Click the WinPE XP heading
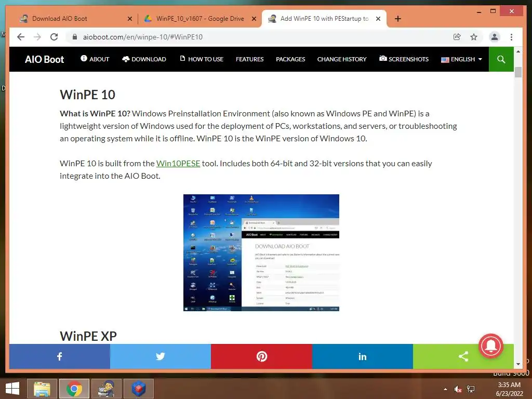Screen dimensions: 532x399 pyautogui.click(x=88, y=336)
